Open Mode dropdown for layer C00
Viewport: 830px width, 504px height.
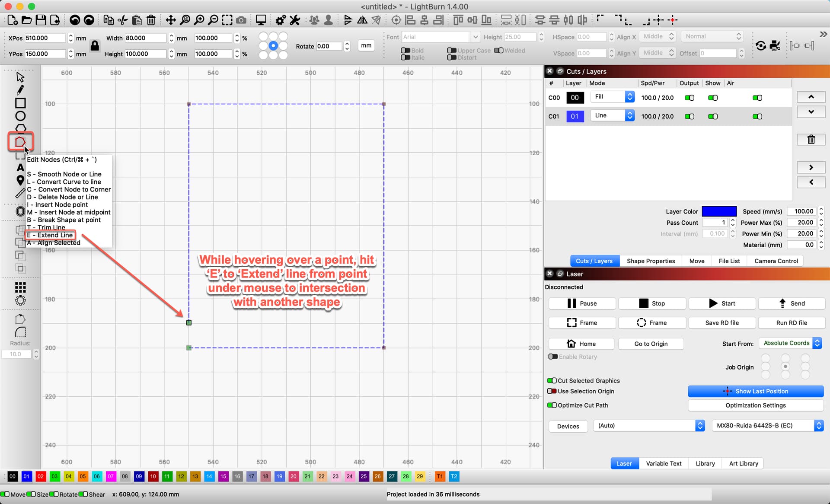click(612, 97)
